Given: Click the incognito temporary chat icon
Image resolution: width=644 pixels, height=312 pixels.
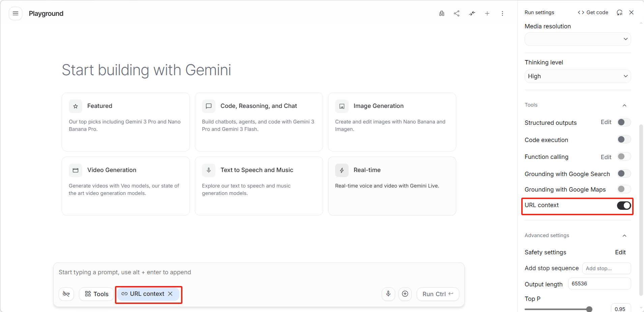Looking at the screenshot, I should click(442, 13).
